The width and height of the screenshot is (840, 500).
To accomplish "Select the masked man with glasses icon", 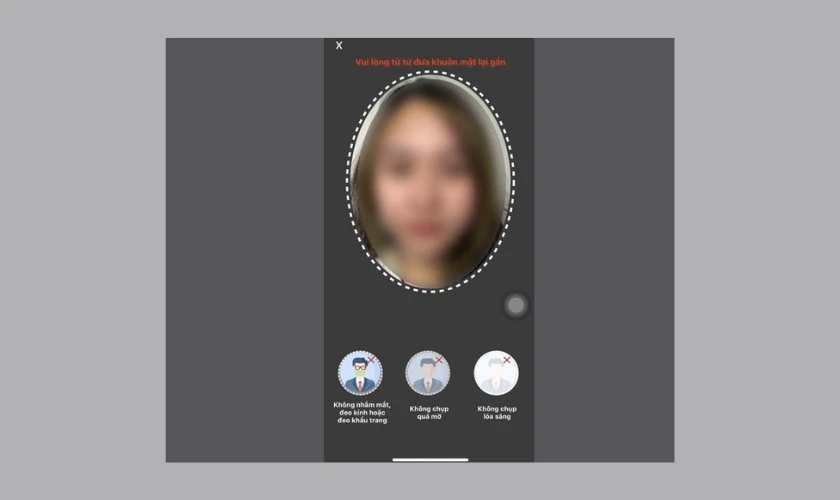I will point(360,374).
